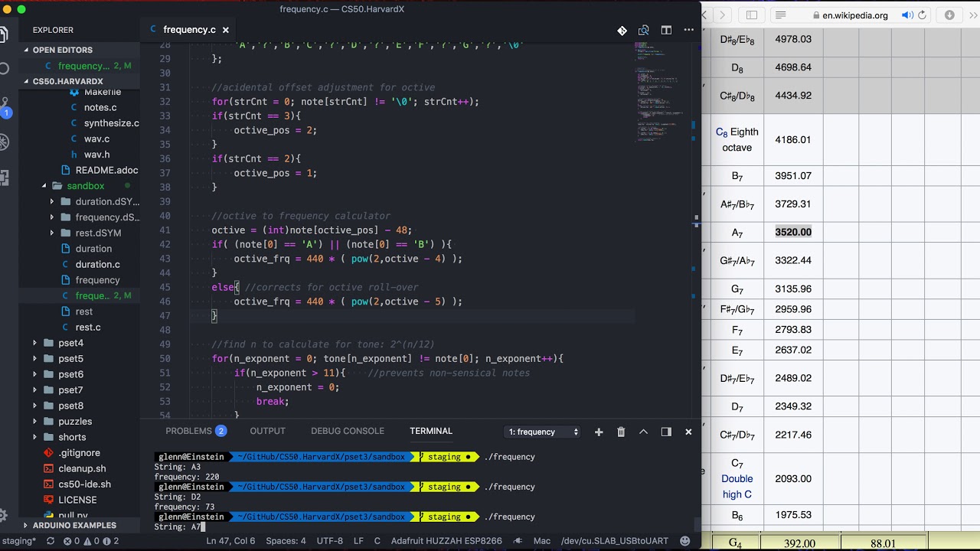Open Safari downloads icon

click(x=949, y=15)
